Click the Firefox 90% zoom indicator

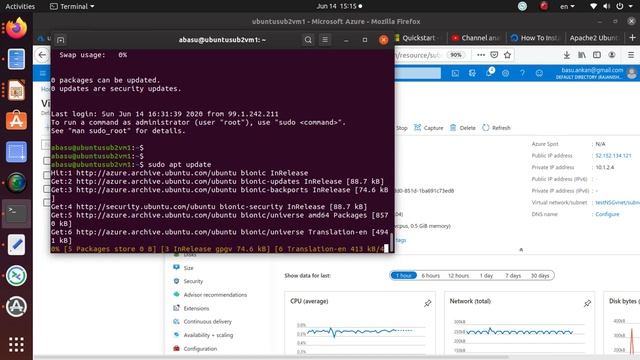pyautogui.click(x=456, y=55)
